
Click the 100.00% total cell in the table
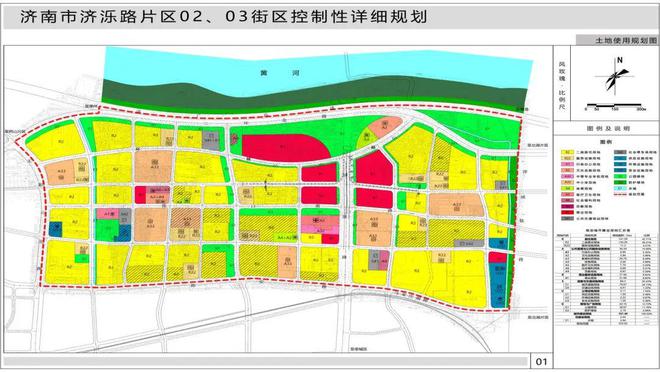(x=647, y=314)
